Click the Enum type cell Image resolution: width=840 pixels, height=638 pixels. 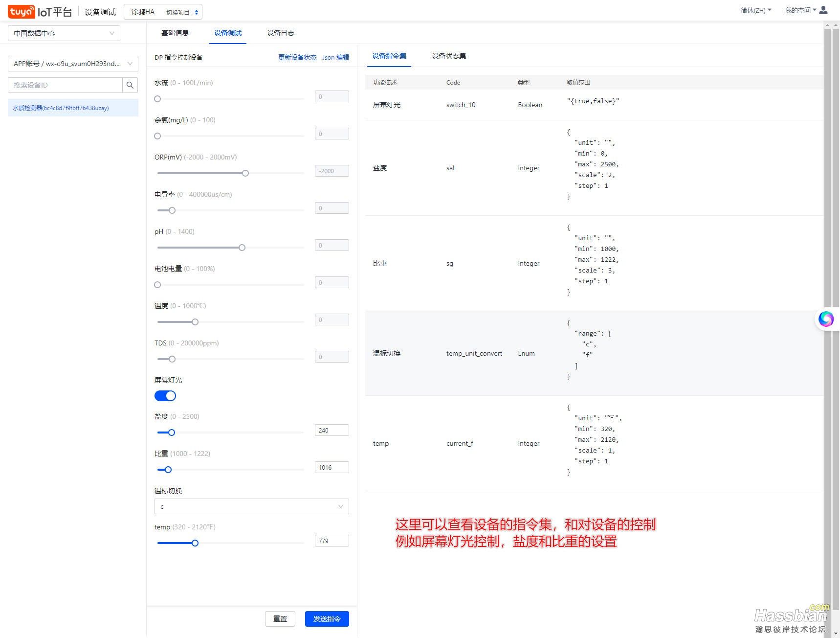tap(526, 353)
